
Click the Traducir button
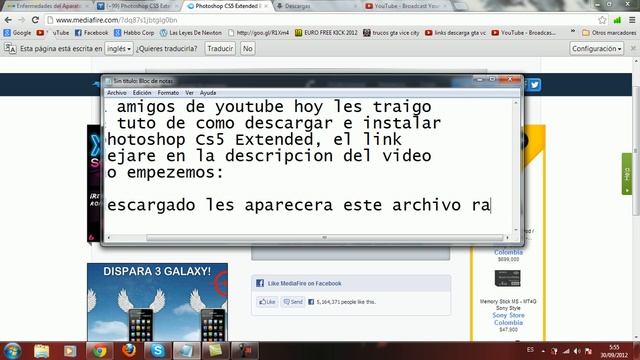coord(220,48)
